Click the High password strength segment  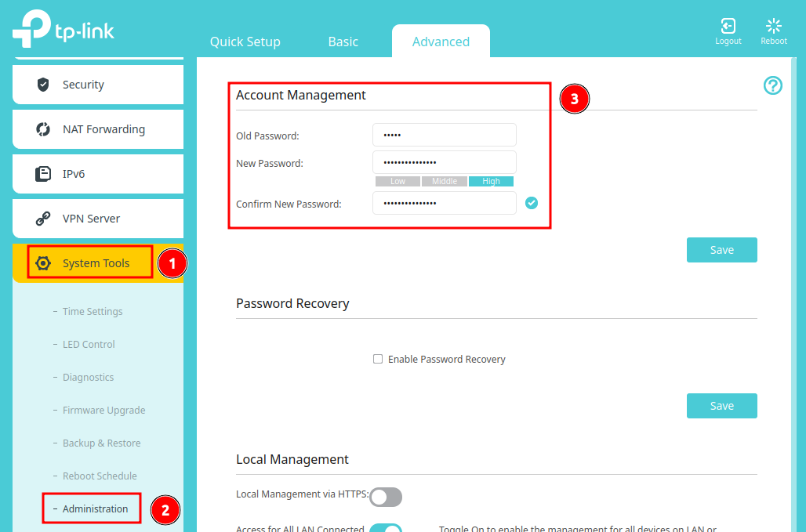(x=491, y=181)
